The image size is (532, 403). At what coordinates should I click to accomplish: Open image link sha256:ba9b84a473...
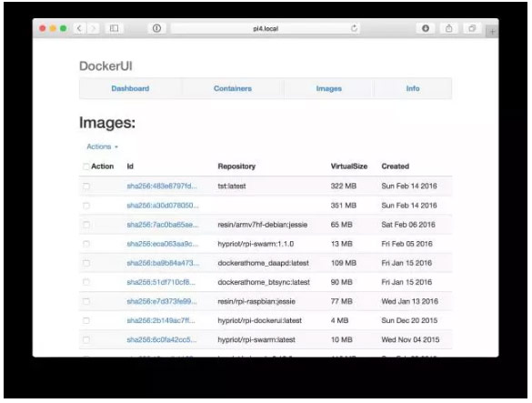pyautogui.click(x=163, y=263)
